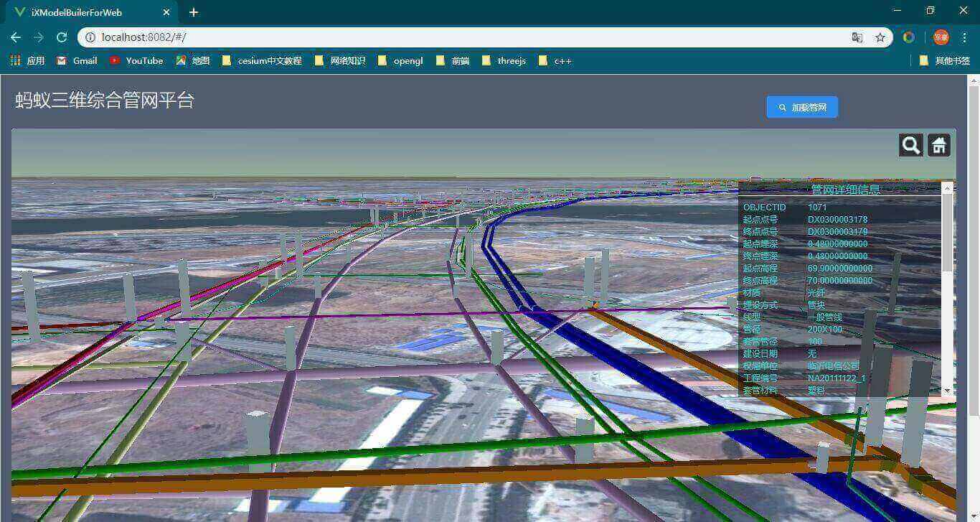Open the translate page icon
The width and height of the screenshot is (980, 522).
click(857, 37)
